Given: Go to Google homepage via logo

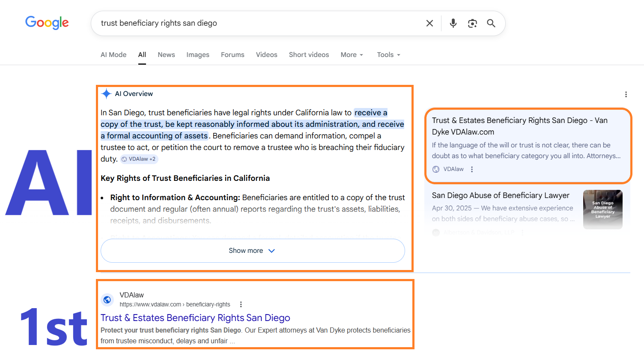Looking at the screenshot, I should click(x=47, y=23).
